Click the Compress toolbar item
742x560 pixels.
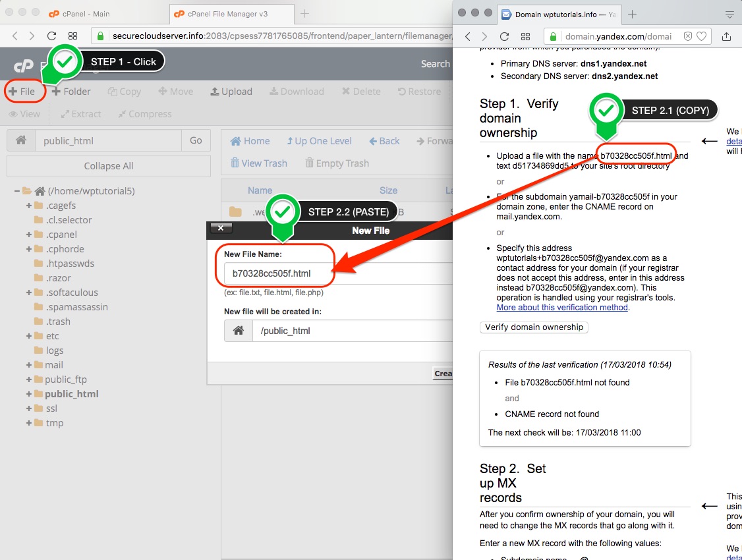pyautogui.click(x=145, y=114)
